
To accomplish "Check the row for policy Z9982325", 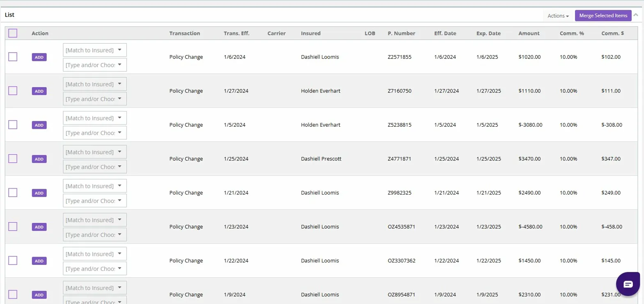I will [x=13, y=193].
